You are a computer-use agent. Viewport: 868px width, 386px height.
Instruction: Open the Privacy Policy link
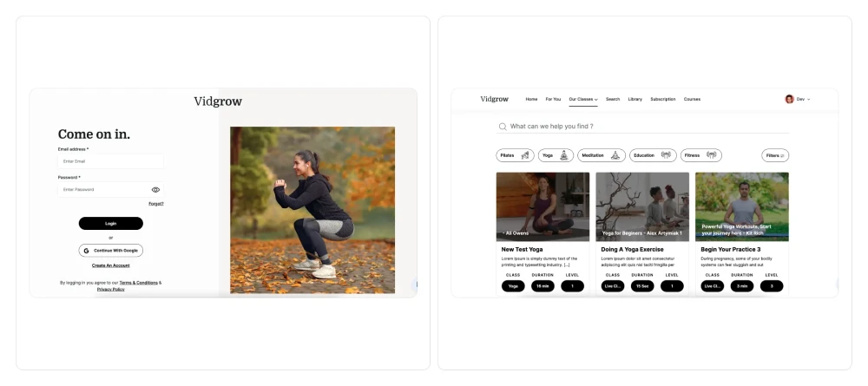click(x=111, y=289)
